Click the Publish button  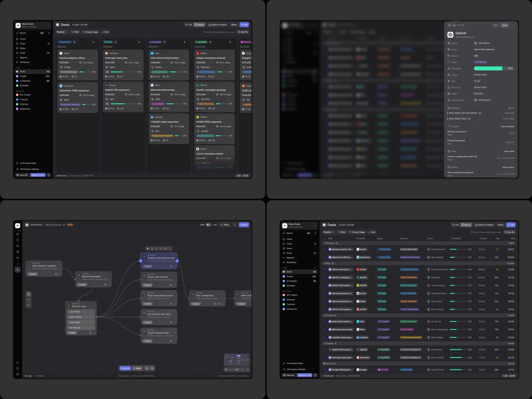[x=244, y=225]
